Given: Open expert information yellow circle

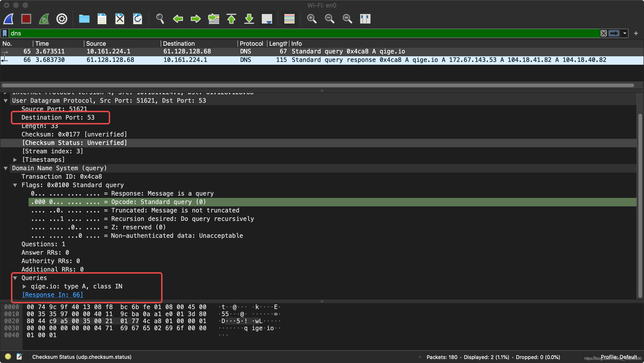Looking at the screenshot, I should (8, 356).
